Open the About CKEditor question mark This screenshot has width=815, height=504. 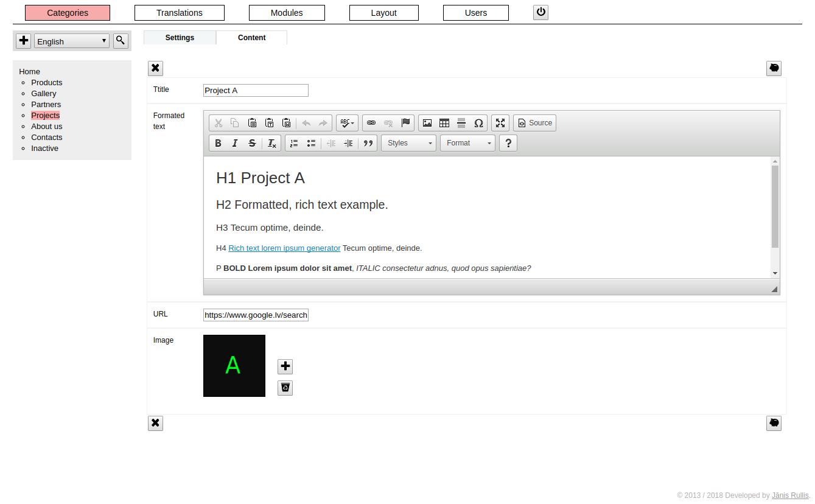(x=508, y=143)
